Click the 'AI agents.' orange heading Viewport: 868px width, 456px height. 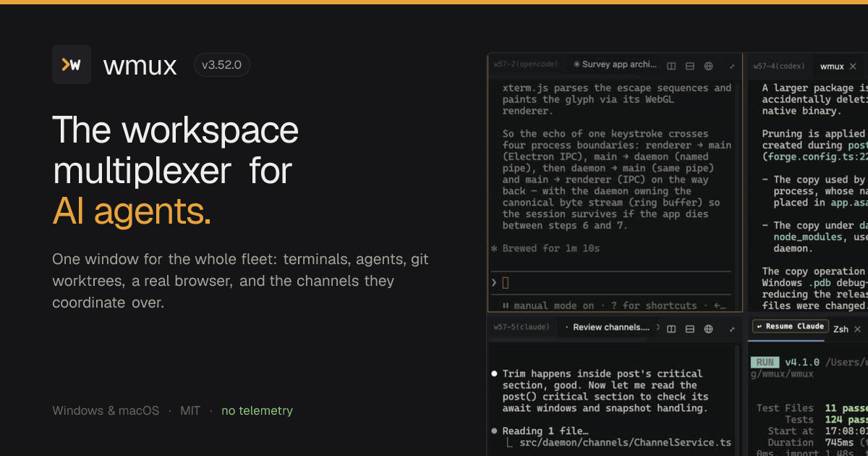pyautogui.click(x=132, y=211)
